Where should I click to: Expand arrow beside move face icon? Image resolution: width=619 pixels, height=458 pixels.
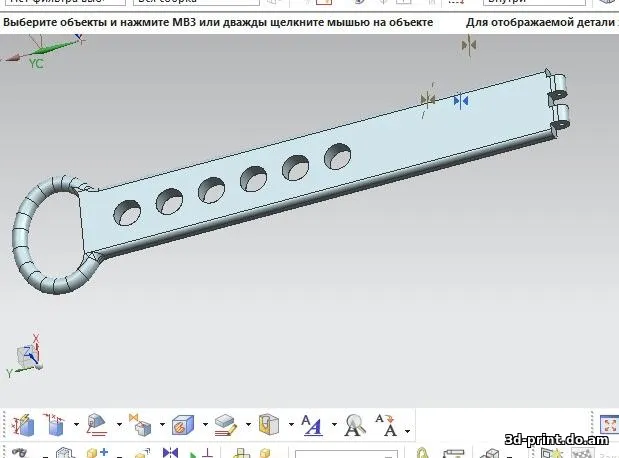coord(162,425)
